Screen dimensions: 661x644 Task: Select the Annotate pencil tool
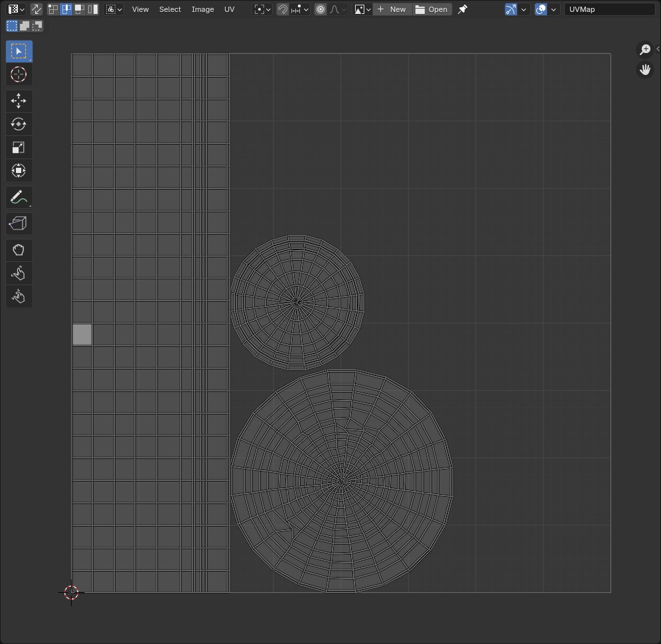pyautogui.click(x=19, y=197)
